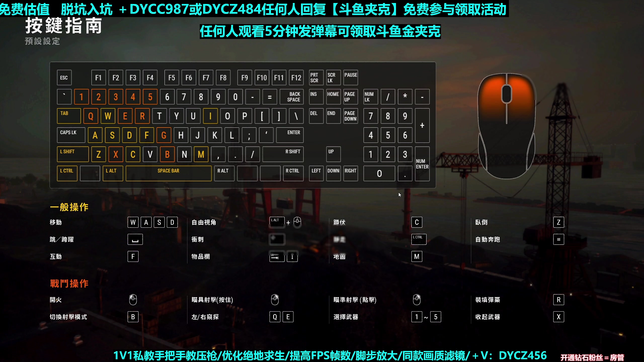The width and height of the screenshot is (644, 362).
Task: Click the left mouse button icon
Action: [x=133, y=299]
